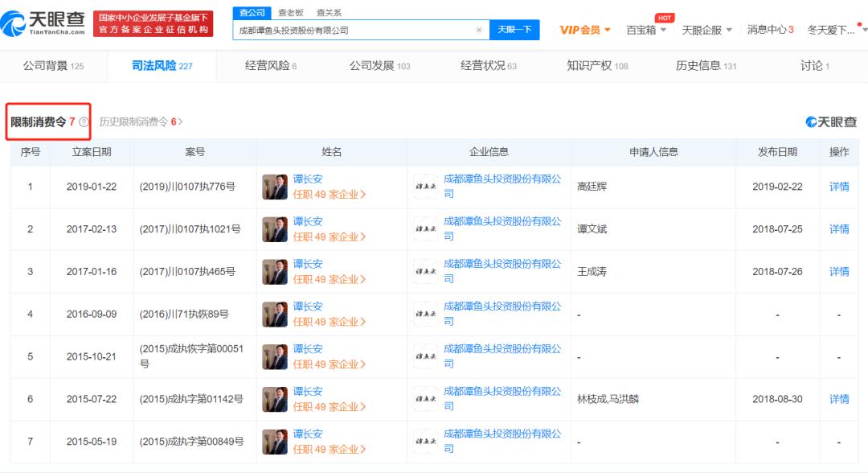The height and width of the screenshot is (473, 868).
Task: Click the 查关系 menu item
Action: 330,11
